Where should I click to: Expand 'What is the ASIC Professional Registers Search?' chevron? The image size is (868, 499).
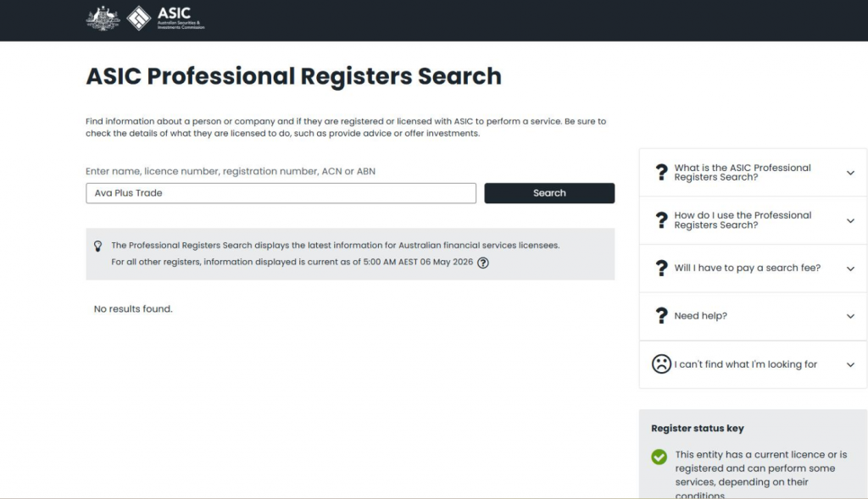850,173
